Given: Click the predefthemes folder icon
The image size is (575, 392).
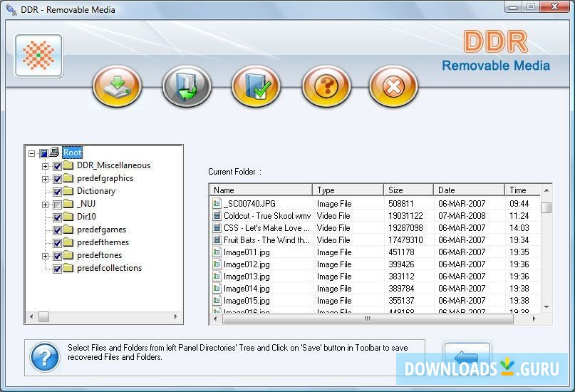Looking at the screenshot, I should click(x=68, y=242).
